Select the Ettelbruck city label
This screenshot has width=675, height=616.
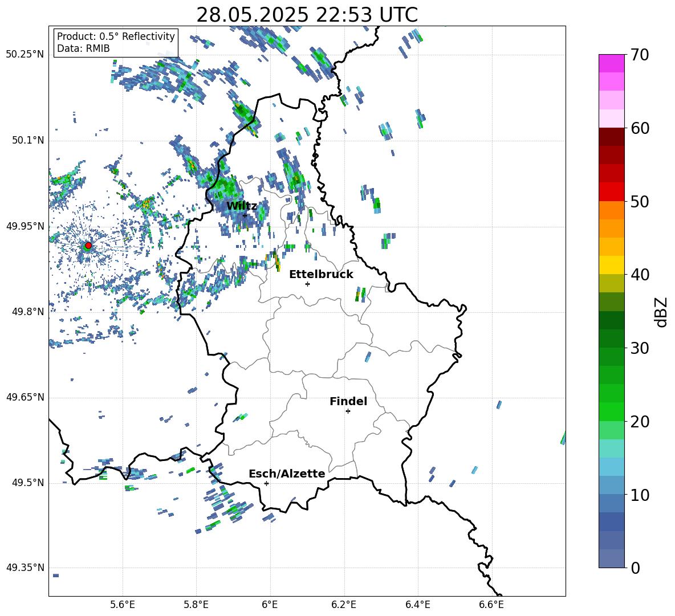pyautogui.click(x=321, y=275)
